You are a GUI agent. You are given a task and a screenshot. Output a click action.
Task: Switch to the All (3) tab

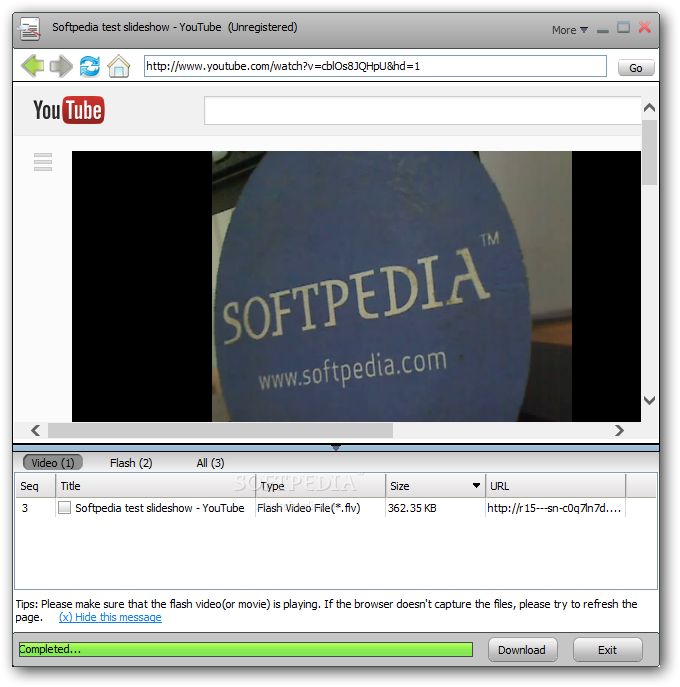tap(210, 463)
